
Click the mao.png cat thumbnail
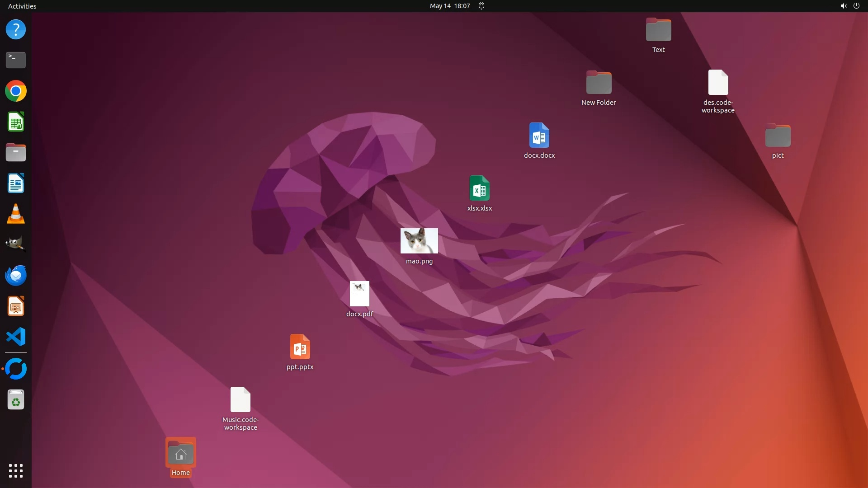click(419, 241)
